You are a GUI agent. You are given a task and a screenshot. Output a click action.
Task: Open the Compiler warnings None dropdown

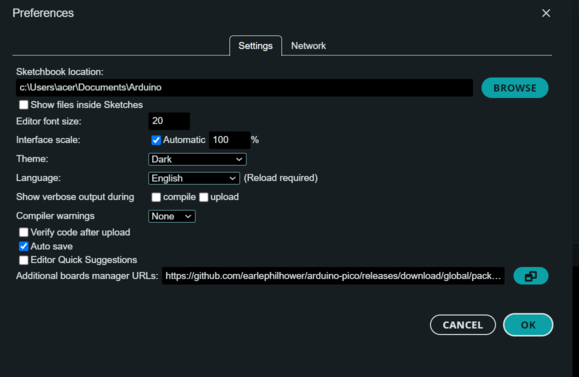coord(172,216)
